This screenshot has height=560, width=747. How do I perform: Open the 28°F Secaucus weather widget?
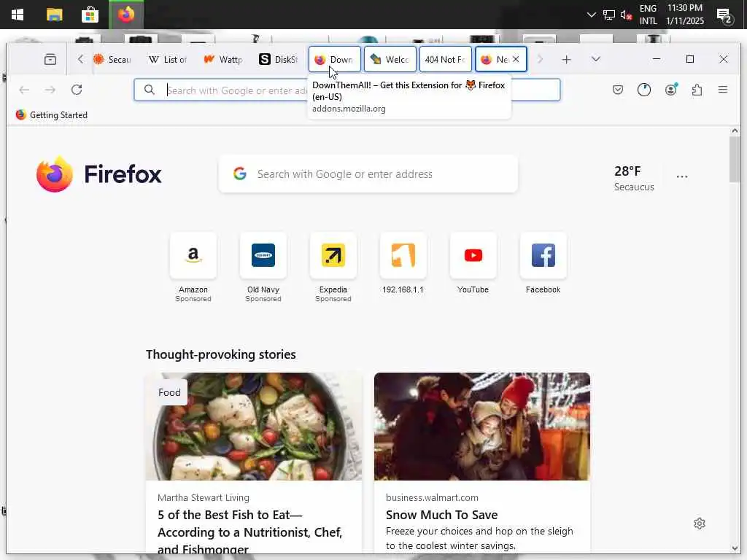(634, 178)
